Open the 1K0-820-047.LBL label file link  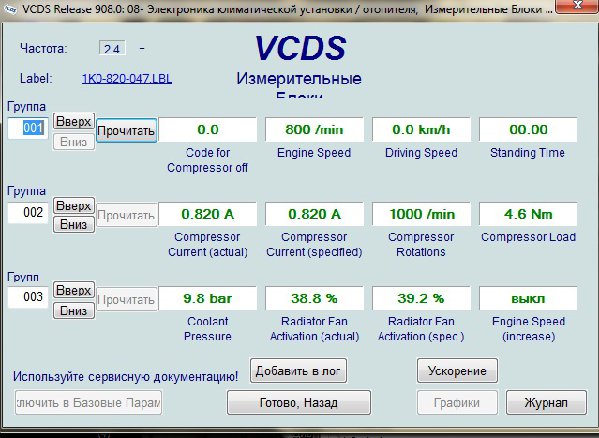(x=127, y=79)
